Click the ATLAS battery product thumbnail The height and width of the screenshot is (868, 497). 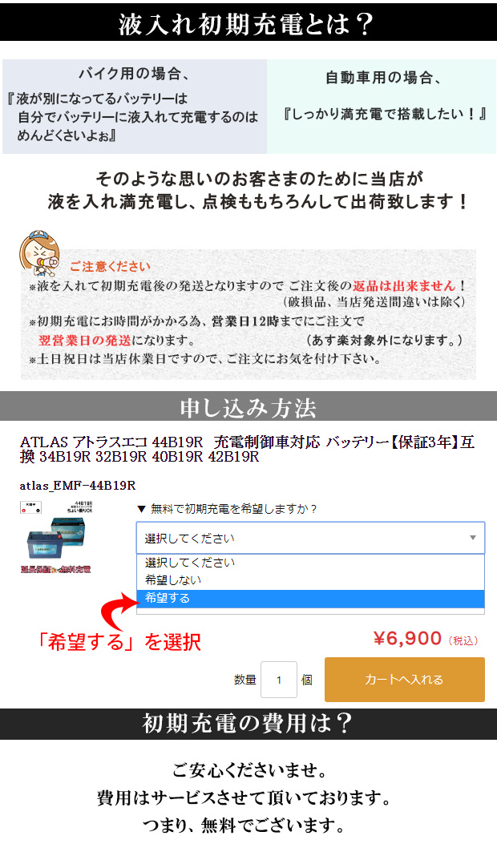point(55,537)
